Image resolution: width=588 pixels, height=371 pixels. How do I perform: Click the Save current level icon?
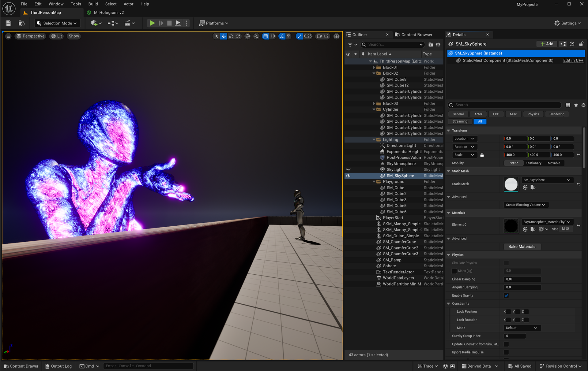point(8,23)
